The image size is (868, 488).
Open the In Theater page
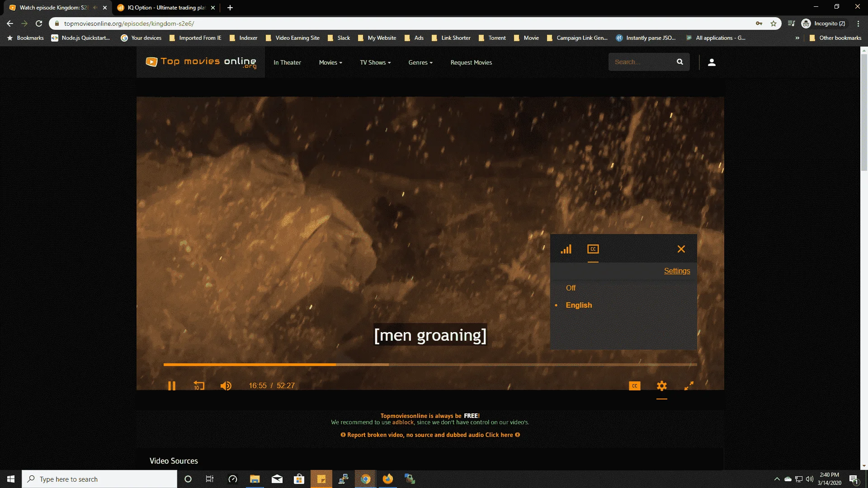pos(287,62)
